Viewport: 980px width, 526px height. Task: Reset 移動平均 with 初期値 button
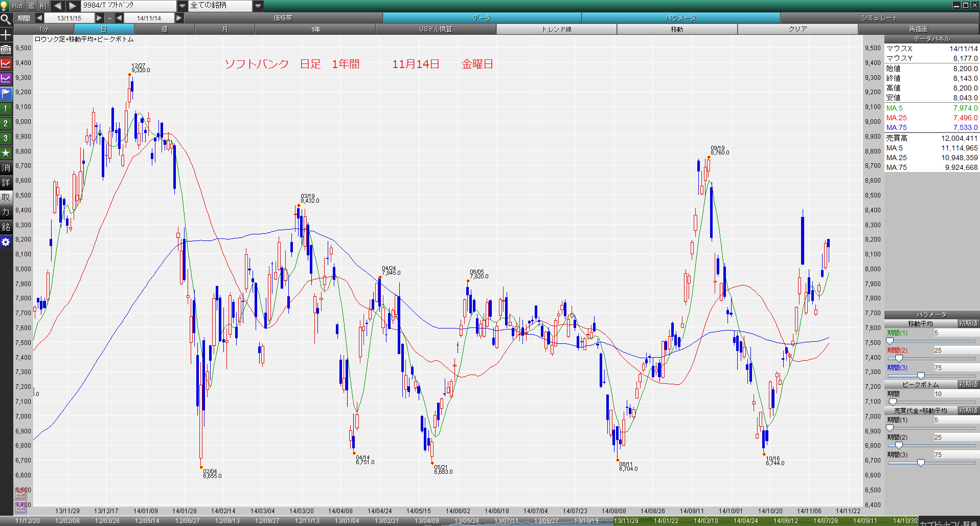(x=968, y=323)
